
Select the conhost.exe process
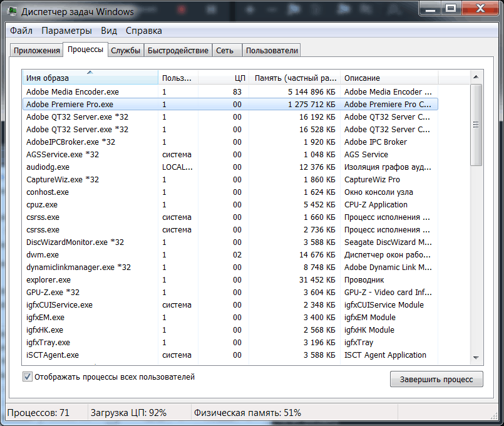point(230,192)
